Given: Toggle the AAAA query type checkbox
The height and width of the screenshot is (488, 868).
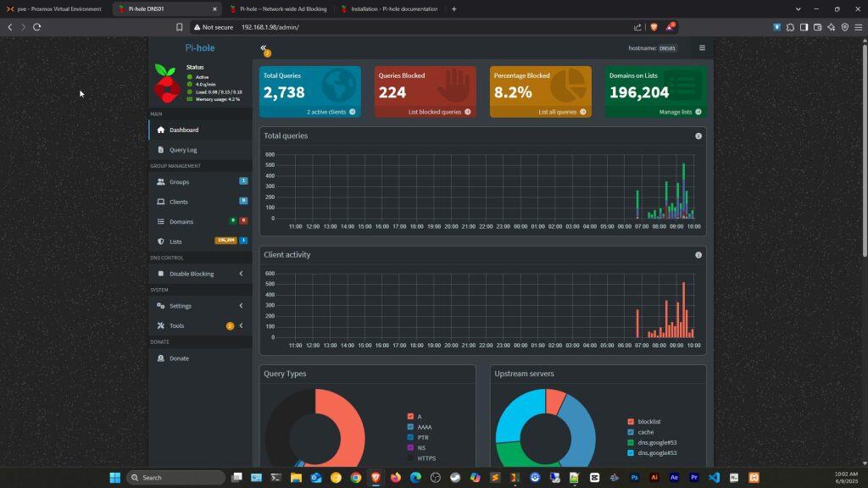Looking at the screenshot, I should point(410,427).
